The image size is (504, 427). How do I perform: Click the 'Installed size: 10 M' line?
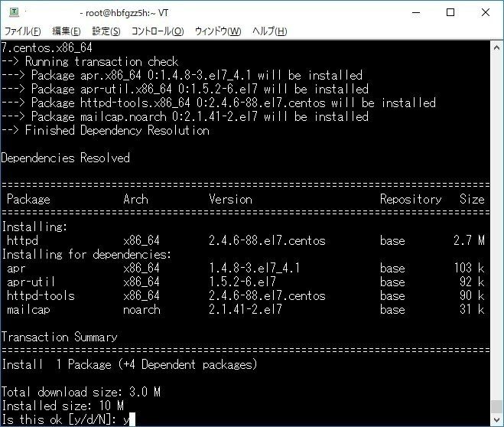pyautogui.click(x=63, y=406)
